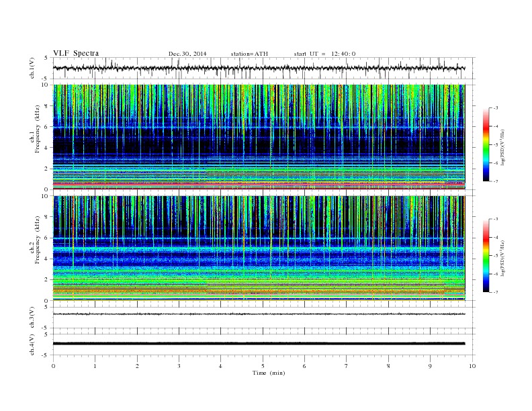Click the ch.1 spectrogram color bar

tap(486, 144)
